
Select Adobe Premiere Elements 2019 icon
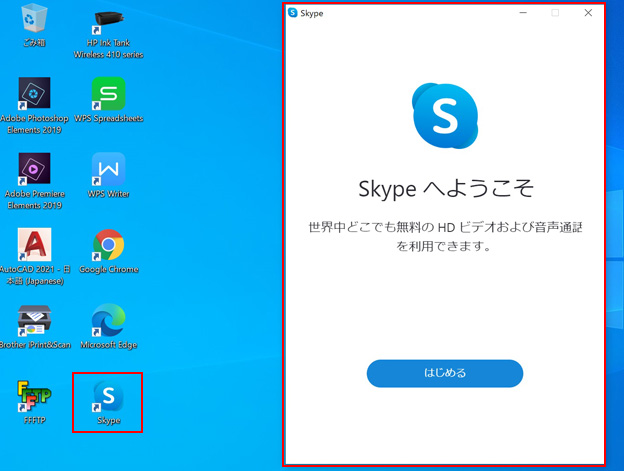pos(34,170)
